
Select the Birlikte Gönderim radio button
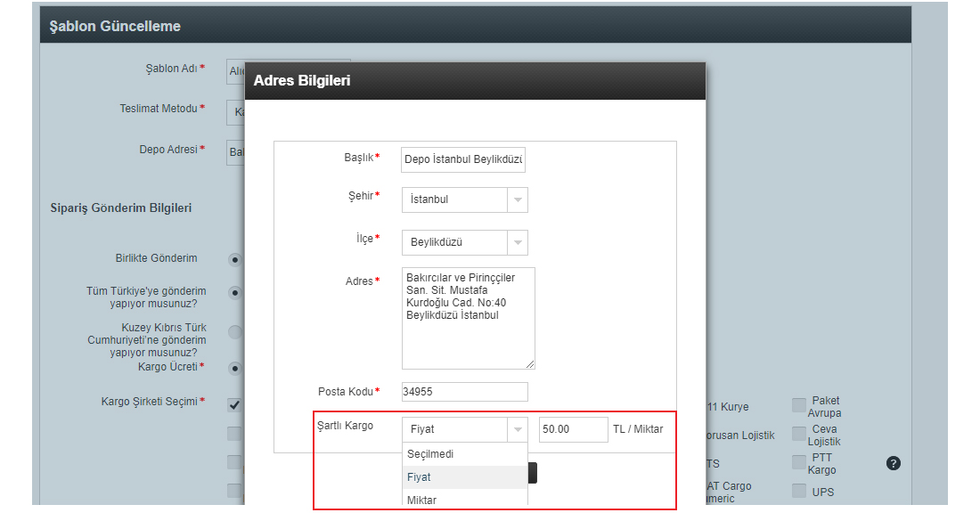pyautogui.click(x=235, y=260)
